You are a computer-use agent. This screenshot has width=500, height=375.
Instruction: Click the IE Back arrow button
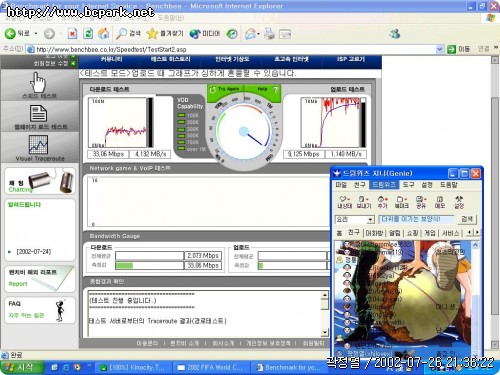point(10,33)
